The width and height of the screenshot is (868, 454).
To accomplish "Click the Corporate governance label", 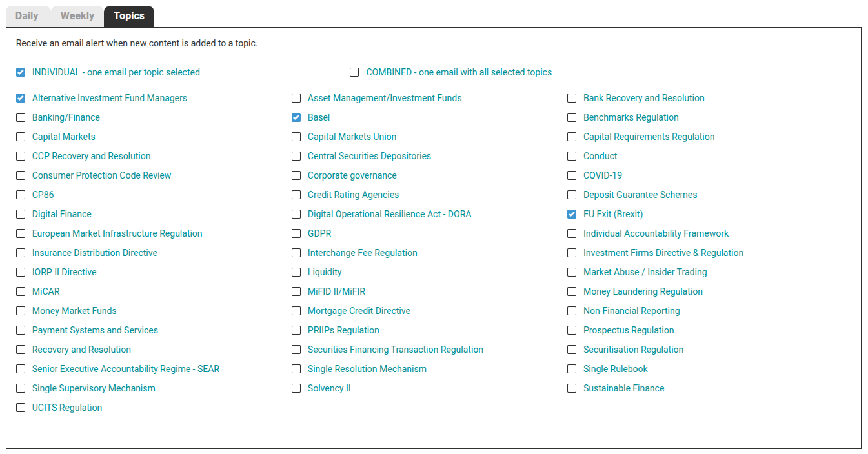I will 352,175.
